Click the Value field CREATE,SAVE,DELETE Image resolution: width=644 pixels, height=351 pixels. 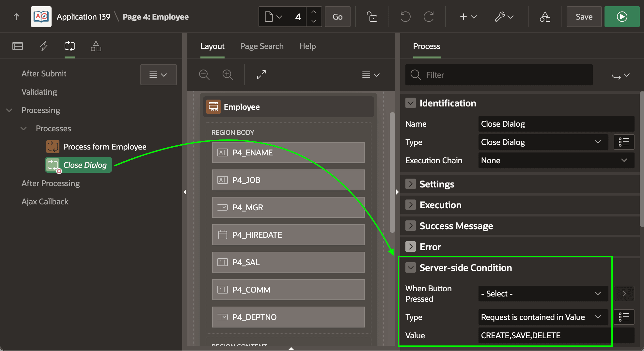(x=556, y=335)
